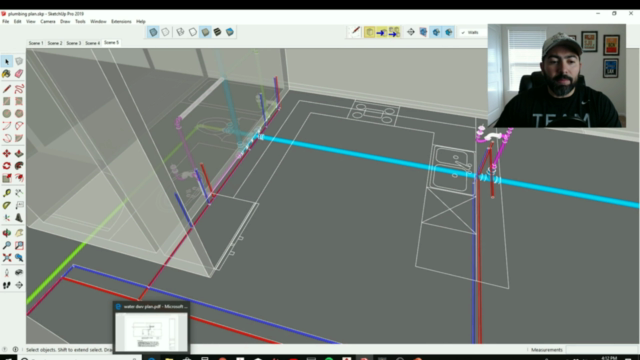Open the File menu
This screenshot has height=360, width=640.
(x=5, y=21)
